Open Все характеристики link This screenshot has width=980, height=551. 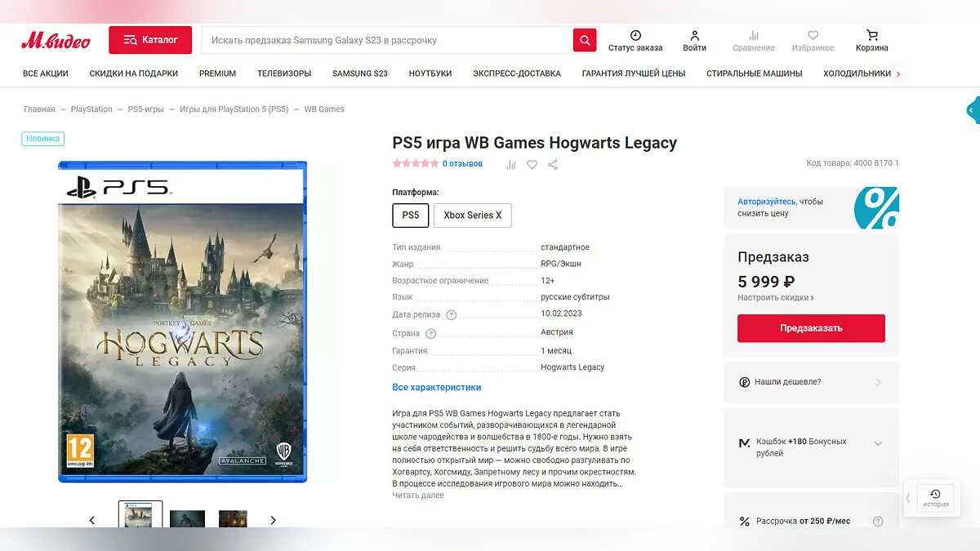[x=436, y=387]
